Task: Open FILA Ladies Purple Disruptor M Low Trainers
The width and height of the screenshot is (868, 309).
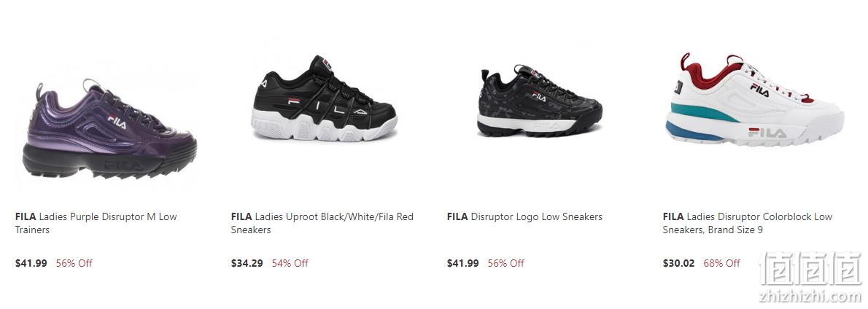Action: (x=96, y=223)
